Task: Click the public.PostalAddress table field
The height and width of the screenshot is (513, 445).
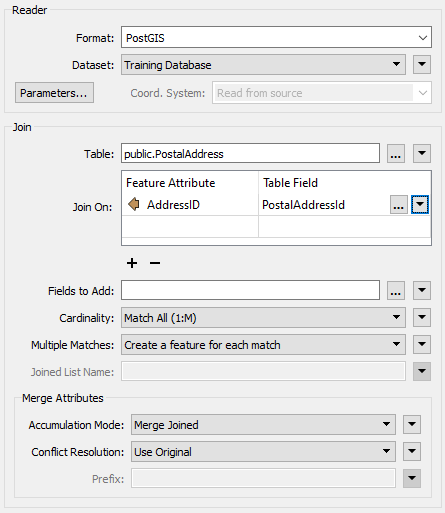Action: tap(250, 153)
